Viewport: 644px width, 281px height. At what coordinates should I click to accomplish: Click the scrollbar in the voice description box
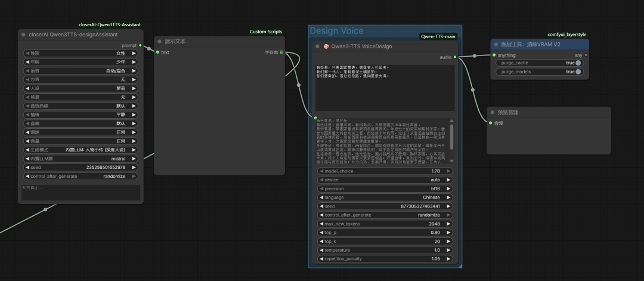(x=451, y=137)
